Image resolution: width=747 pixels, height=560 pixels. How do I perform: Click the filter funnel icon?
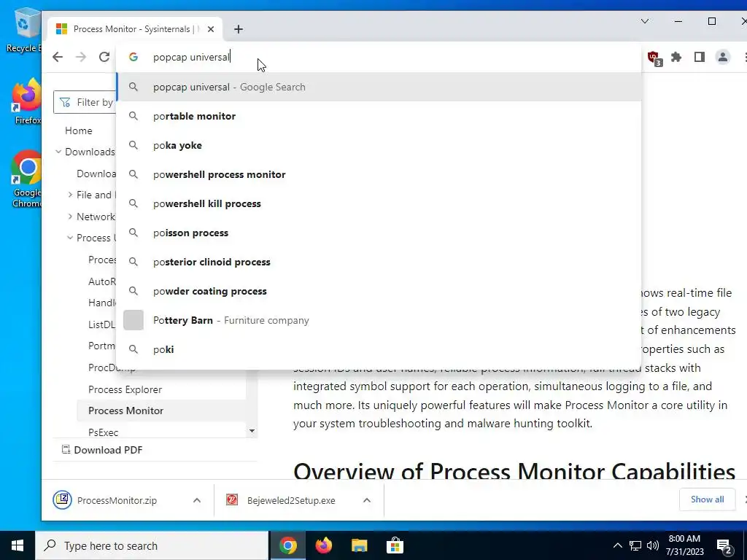pyautogui.click(x=65, y=102)
